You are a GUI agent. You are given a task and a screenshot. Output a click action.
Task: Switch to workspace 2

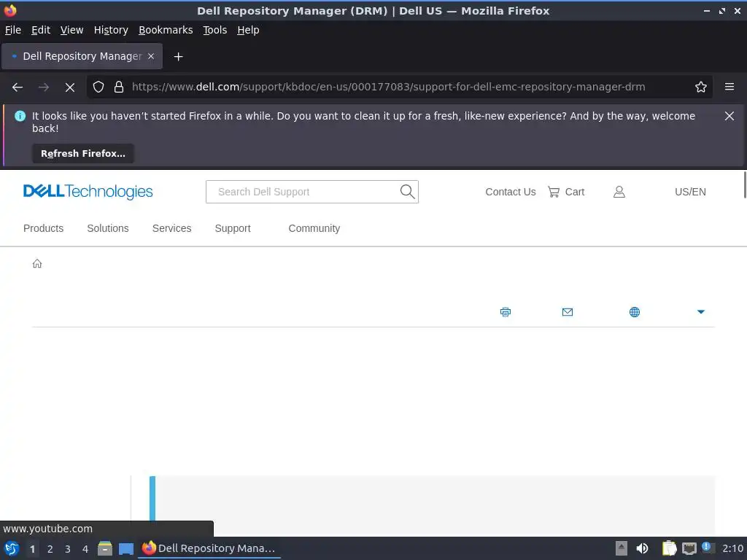pyautogui.click(x=50, y=549)
